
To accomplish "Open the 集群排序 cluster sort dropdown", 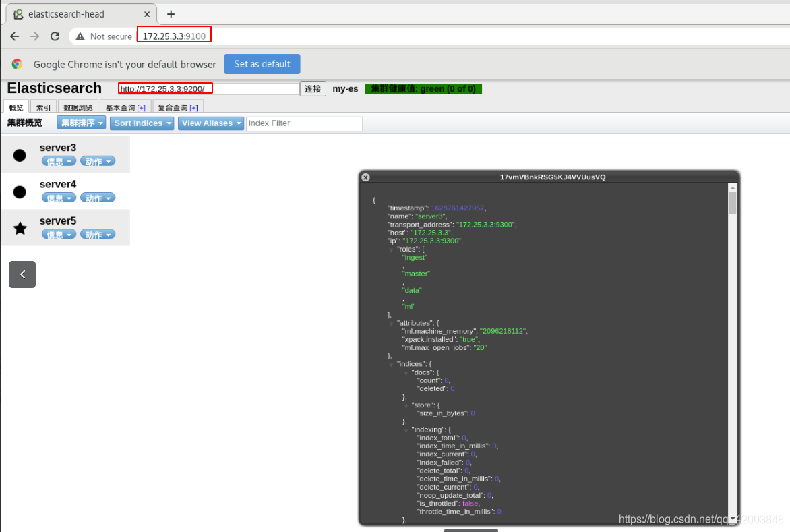I will [x=81, y=123].
